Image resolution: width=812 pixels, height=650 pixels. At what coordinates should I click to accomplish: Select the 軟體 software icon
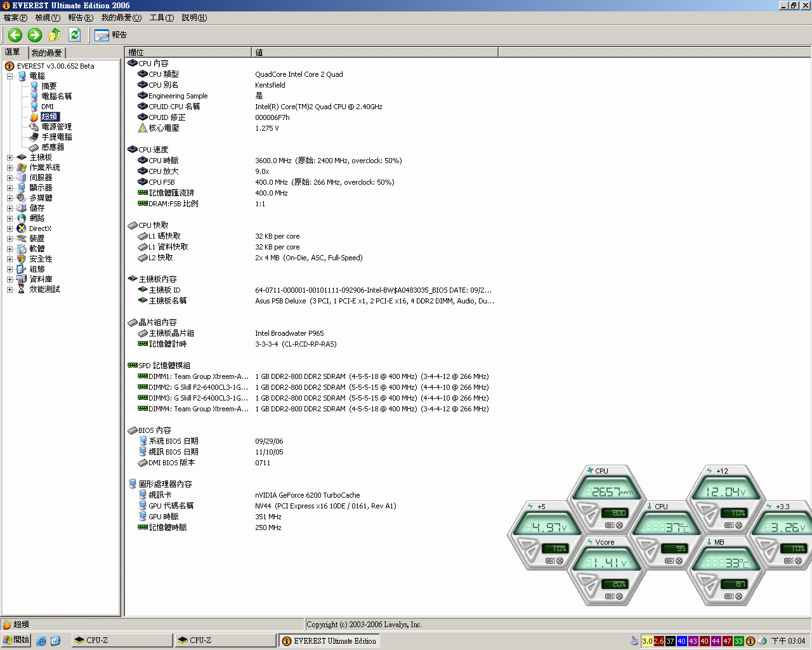coord(22,249)
